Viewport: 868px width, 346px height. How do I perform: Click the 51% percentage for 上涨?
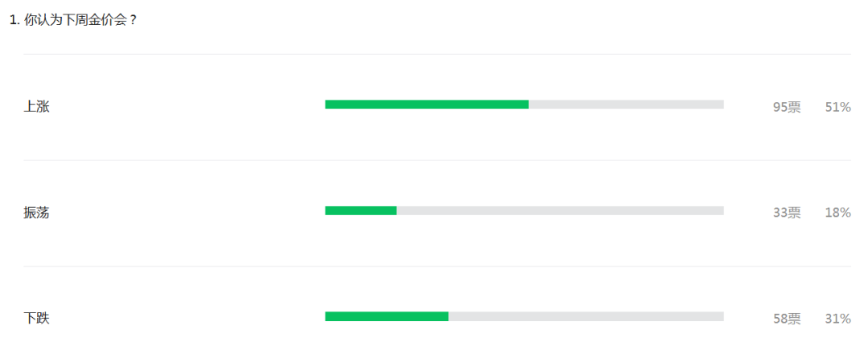(837, 108)
